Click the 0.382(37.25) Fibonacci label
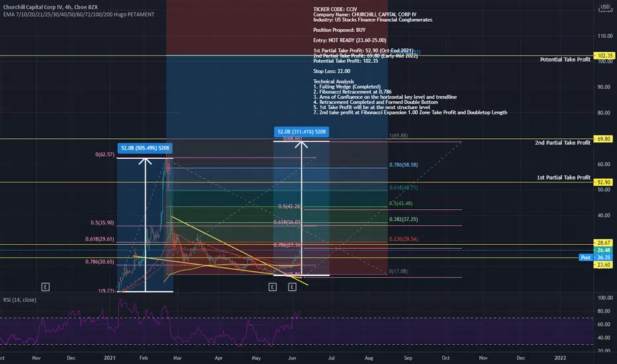 tap(403, 219)
